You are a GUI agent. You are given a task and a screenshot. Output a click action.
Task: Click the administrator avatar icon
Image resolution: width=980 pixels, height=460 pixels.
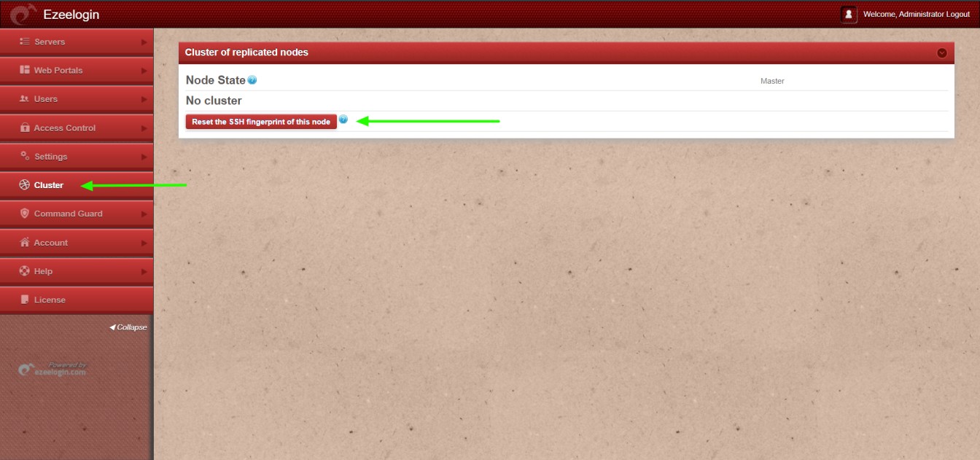click(849, 15)
